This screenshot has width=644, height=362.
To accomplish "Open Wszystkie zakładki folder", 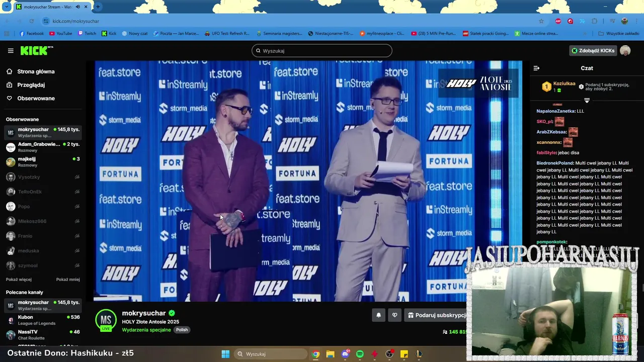I will pyautogui.click(x=618, y=34).
